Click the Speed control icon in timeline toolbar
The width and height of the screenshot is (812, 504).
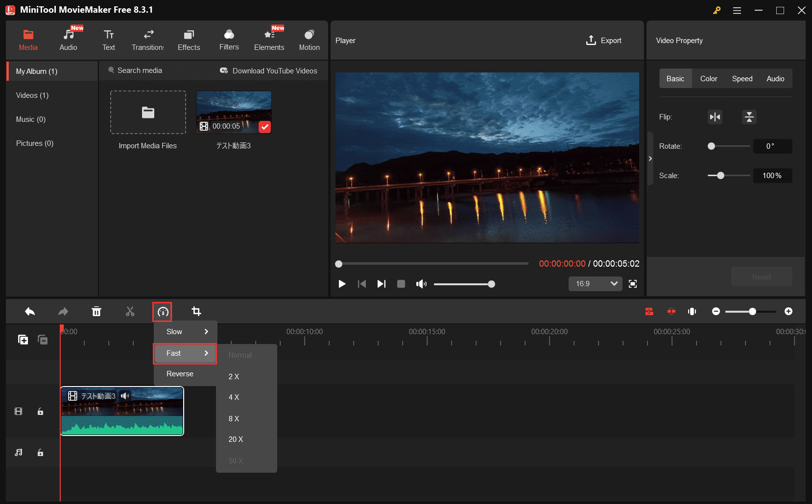pos(163,312)
